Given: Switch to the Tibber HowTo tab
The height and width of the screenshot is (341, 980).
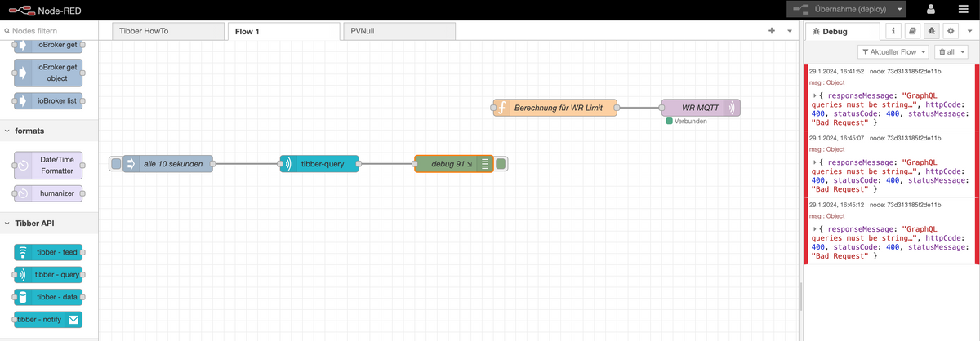Looking at the screenshot, I should [167, 31].
